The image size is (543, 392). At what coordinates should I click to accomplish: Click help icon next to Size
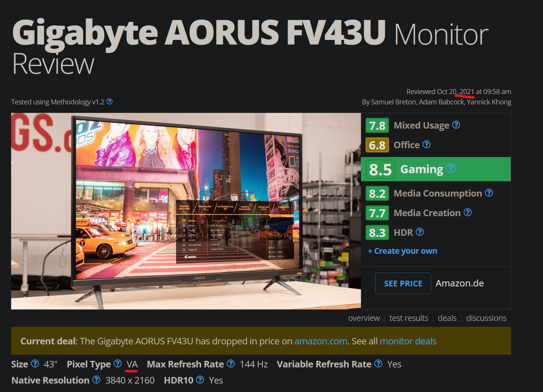click(x=35, y=364)
